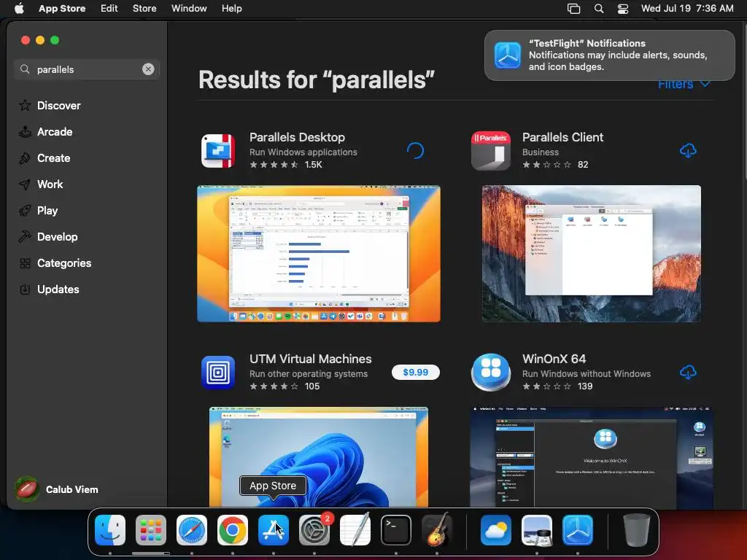Screen dimensions: 747x560
Task: Open the Calub Viem account profile
Action: [56, 489]
